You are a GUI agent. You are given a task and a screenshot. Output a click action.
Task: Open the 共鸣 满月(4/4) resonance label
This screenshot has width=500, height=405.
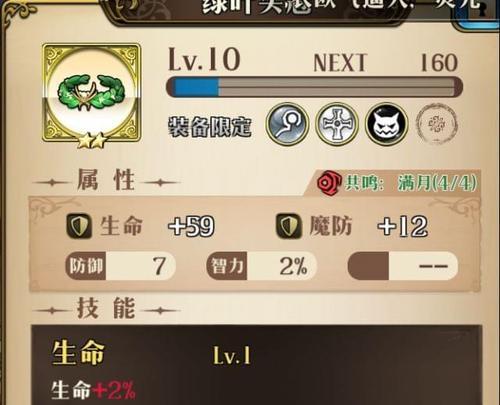(411, 183)
